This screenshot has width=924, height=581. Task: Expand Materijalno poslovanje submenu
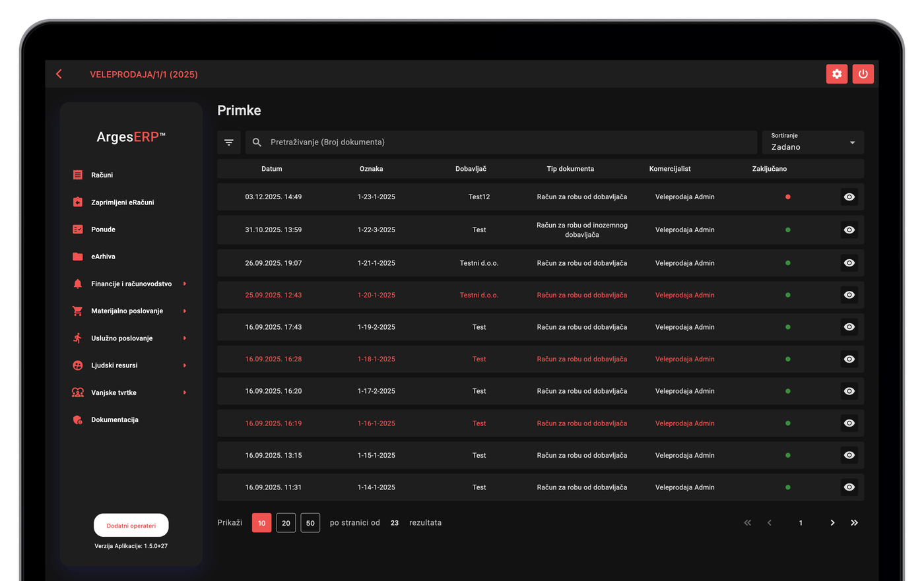pyautogui.click(x=185, y=311)
